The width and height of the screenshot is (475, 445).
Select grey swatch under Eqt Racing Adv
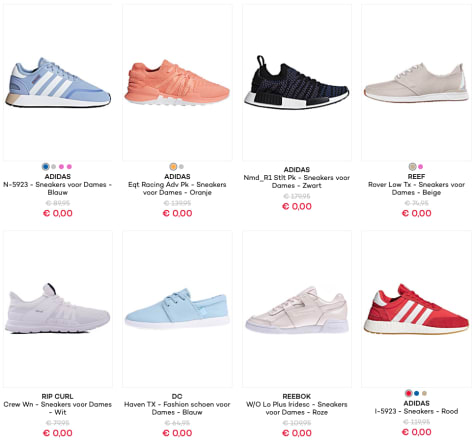point(181,167)
